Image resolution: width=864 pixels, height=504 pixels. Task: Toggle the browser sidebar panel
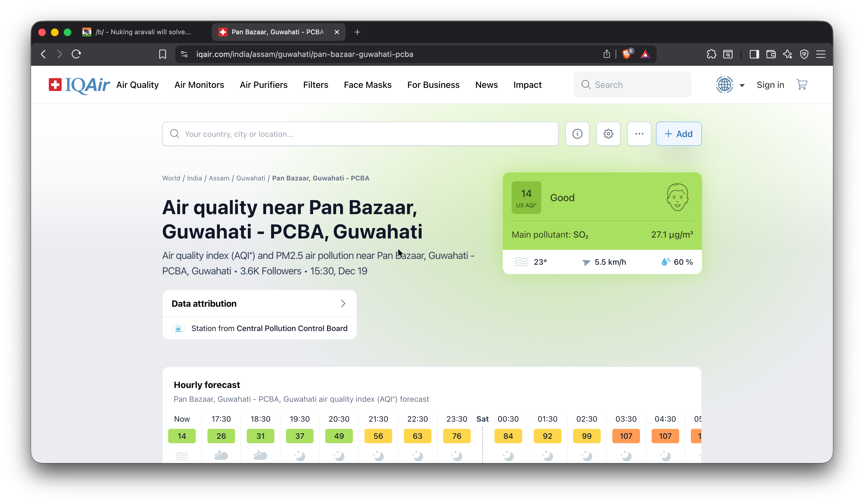coord(754,54)
